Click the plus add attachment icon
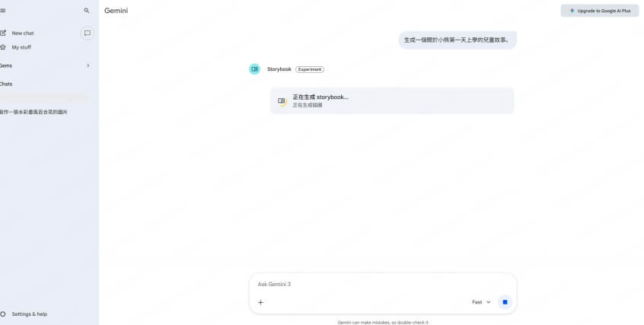The width and height of the screenshot is (644, 325). tap(260, 302)
